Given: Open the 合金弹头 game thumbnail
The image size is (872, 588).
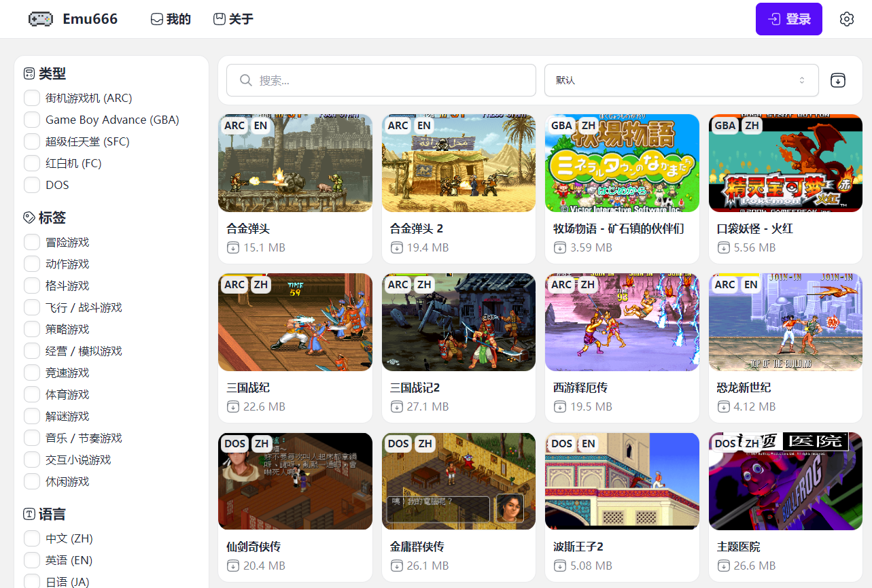Looking at the screenshot, I should 295,163.
